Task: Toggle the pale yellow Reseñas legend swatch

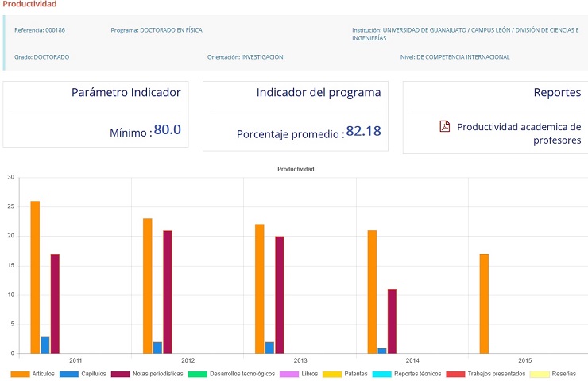Action: pyautogui.click(x=540, y=374)
